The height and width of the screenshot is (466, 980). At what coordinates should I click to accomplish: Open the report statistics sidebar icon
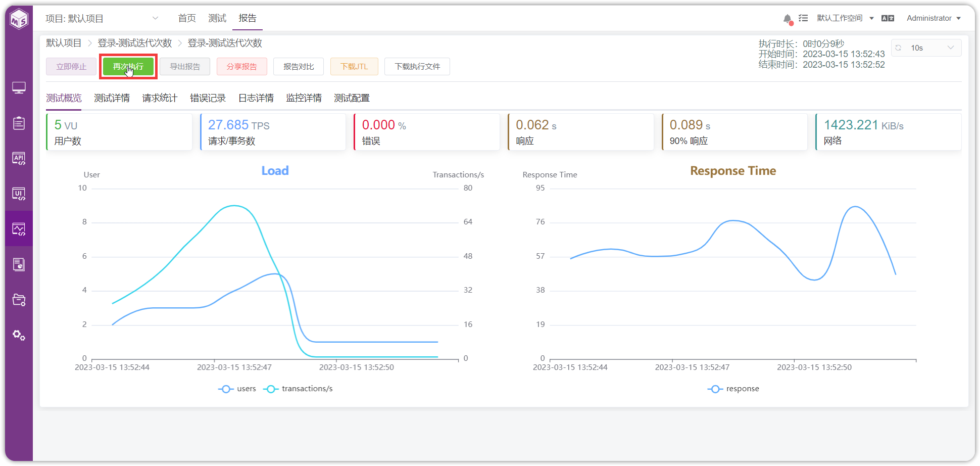pos(19,265)
